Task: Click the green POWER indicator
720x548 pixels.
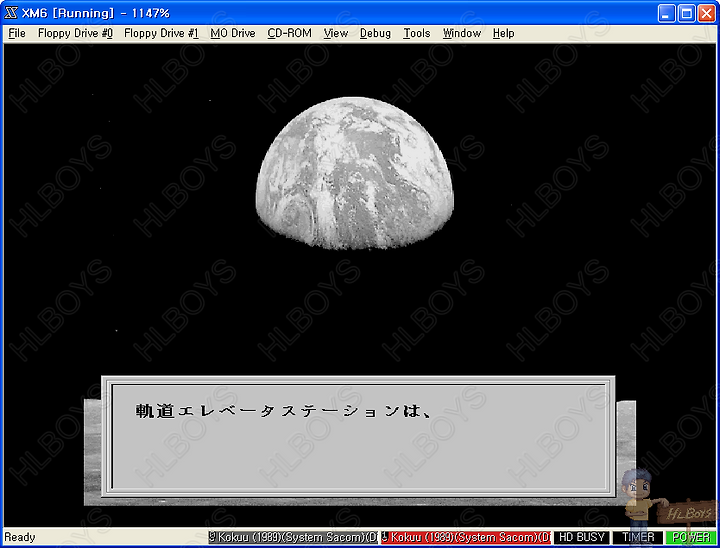Action: pos(691,537)
